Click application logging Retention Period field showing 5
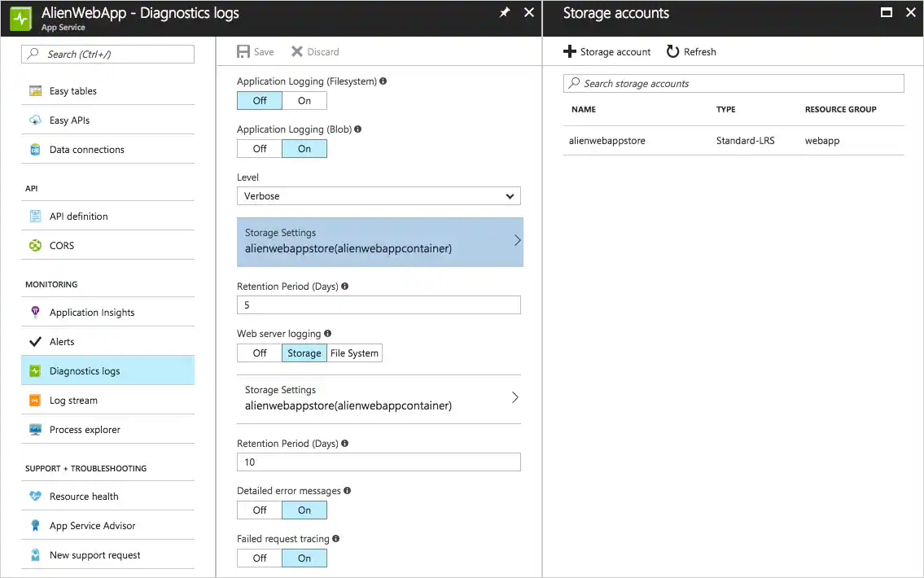 tap(379, 305)
